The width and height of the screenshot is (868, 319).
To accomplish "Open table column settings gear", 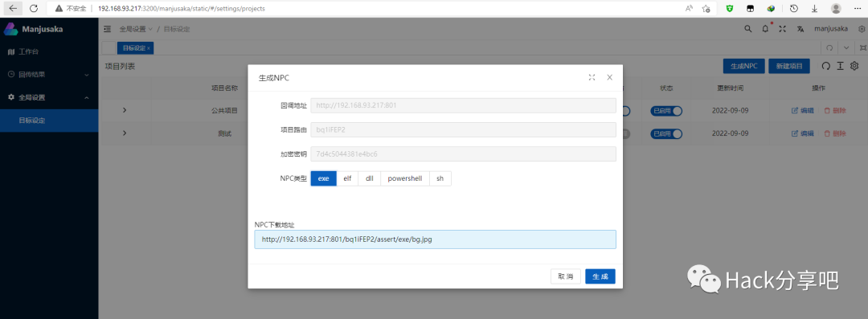I will [854, 66].
